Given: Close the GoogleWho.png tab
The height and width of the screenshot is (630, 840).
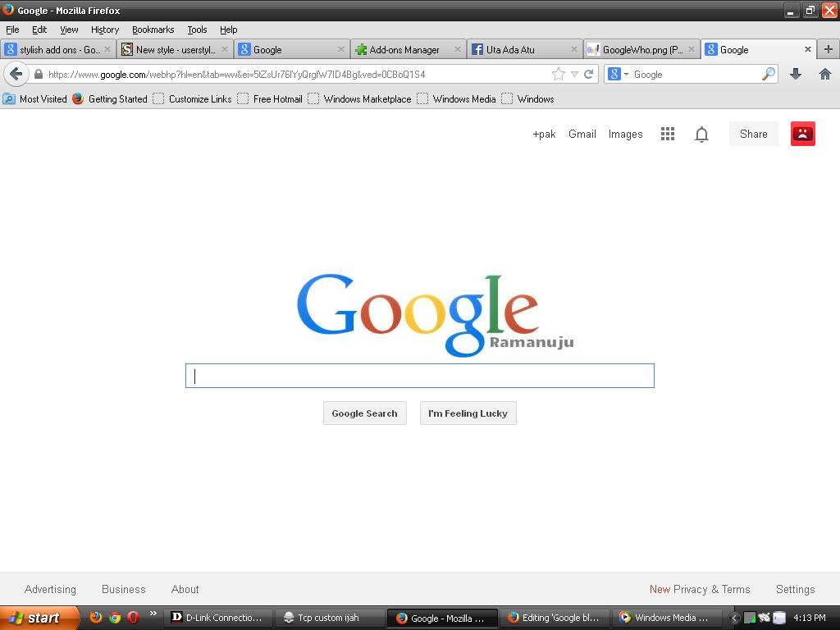Looking at the screenshot, I should (692, 49).
